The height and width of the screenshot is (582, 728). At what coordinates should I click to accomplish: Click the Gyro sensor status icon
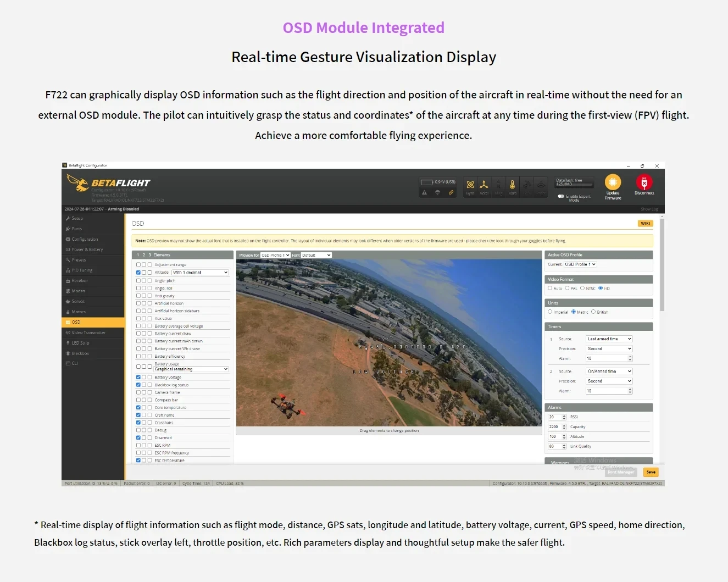pyautogui.click(x=470, y=185)
